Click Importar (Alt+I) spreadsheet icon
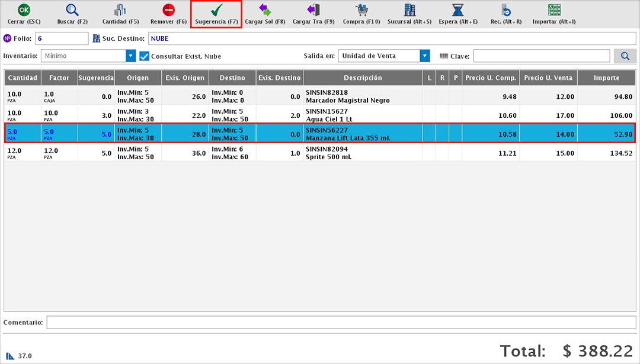Viewport: 640px width, 364px height. 554,10
